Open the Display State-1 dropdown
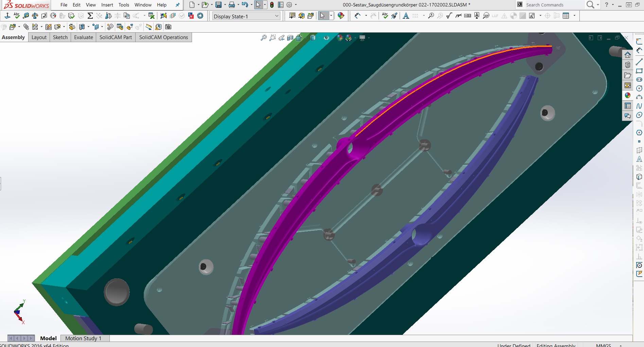644x347 pixels. 246,16
